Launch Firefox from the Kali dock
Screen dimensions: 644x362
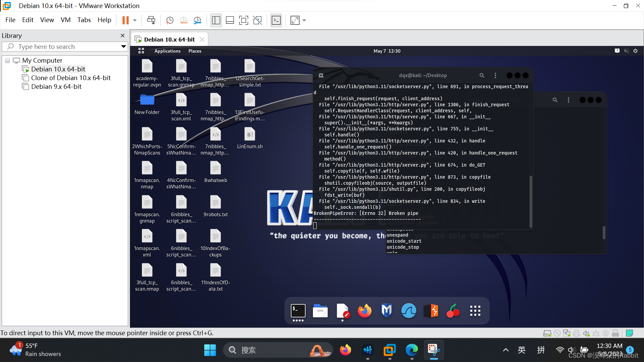[x=365, y=311]
